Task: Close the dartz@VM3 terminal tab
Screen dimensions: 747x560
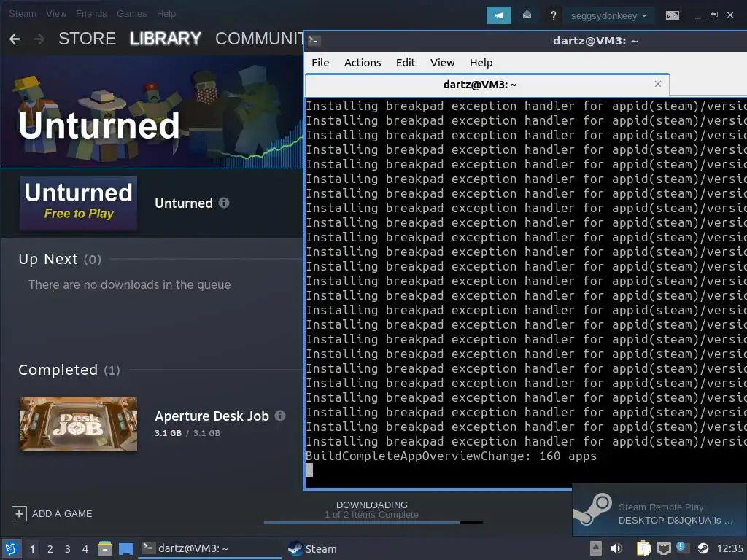Action: pyautogui.click(x=658, y=84)
